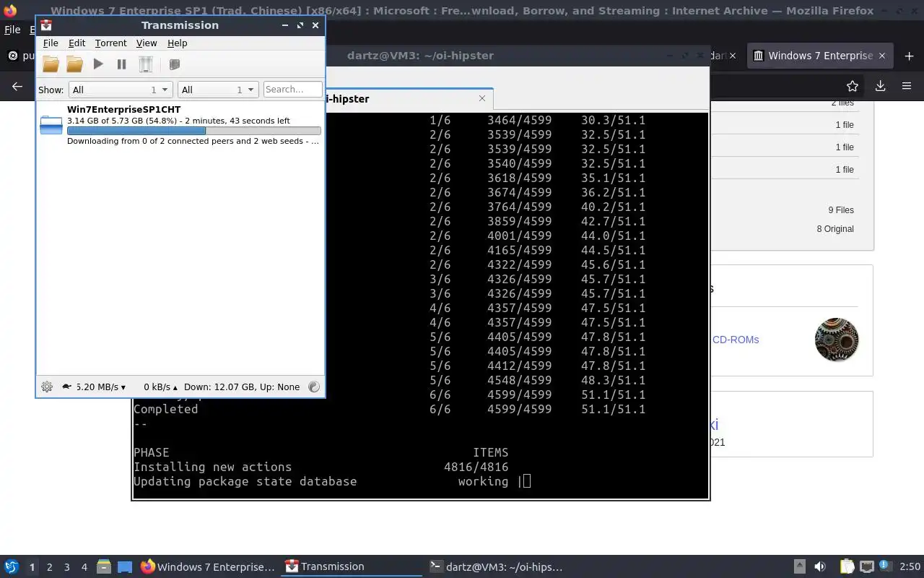Click the gears collection thumbnail

837,340
